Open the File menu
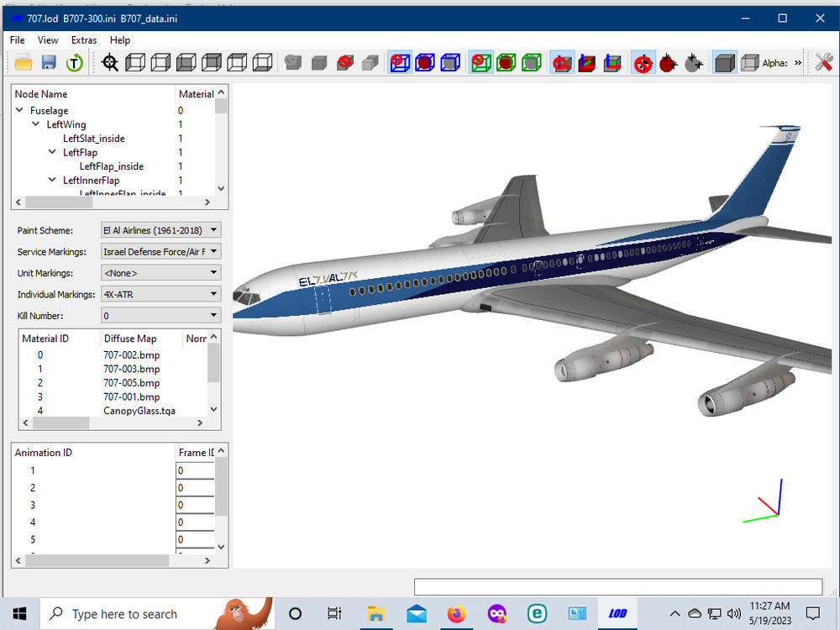The width and height of the screenshot is (840, 630). (x=17, y=40)
